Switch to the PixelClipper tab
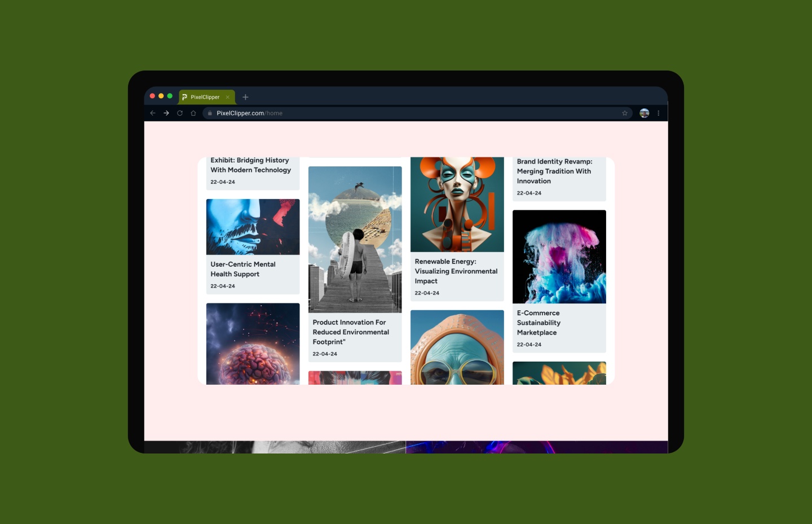812x524 pixels. point(204,97)
